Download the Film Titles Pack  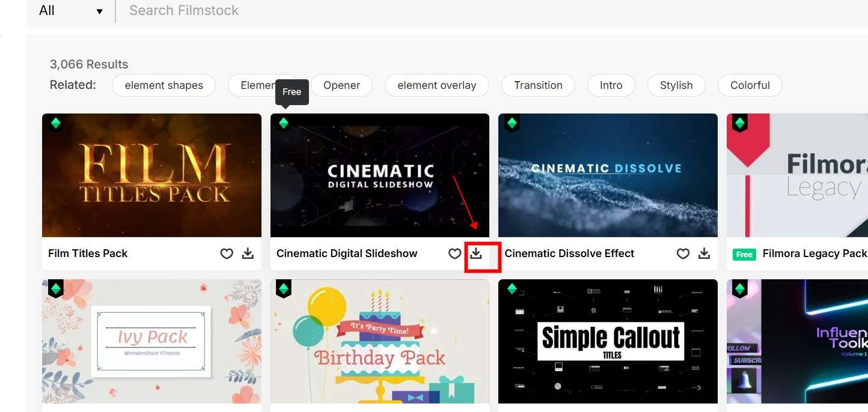pos(248,253)
